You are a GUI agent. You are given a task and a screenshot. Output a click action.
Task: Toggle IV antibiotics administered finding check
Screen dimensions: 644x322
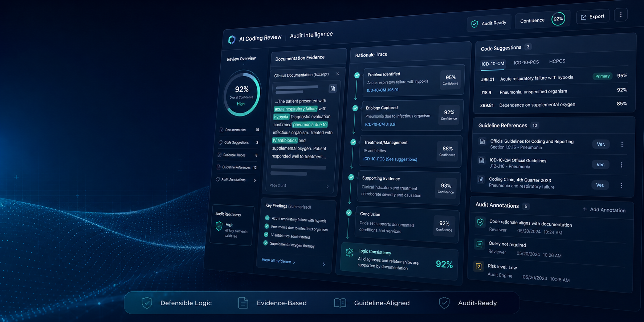(x=266, y=235)
